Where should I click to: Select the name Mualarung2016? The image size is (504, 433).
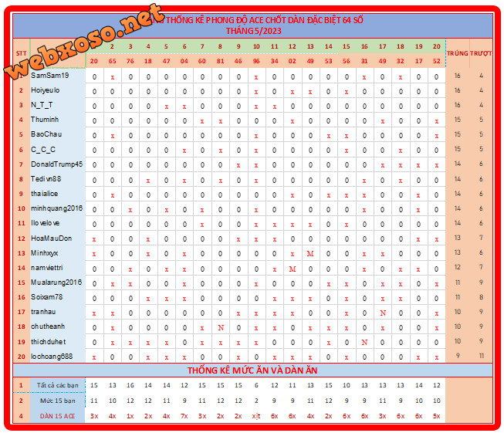tap(56, 282)
